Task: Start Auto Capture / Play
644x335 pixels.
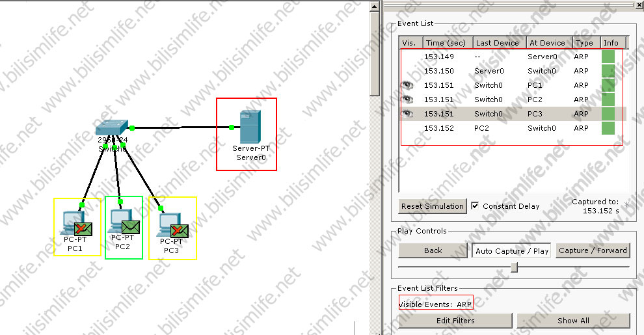Action: (x=512, y=250)
